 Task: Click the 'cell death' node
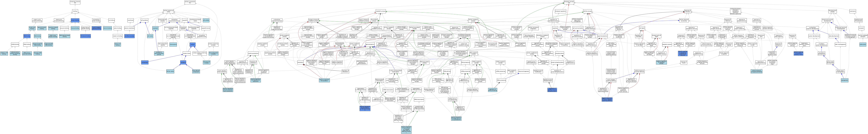(x=642, y=28)
